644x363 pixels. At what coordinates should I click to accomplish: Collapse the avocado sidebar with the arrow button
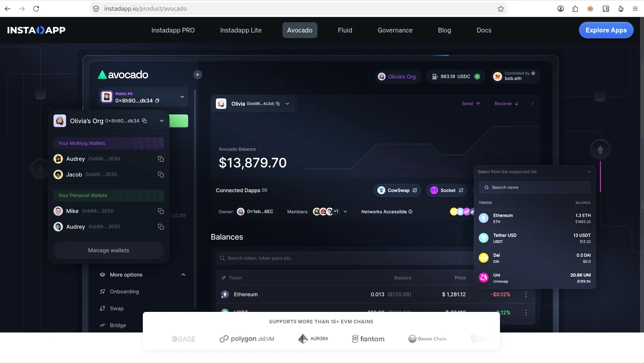click(x=198, y=75)
